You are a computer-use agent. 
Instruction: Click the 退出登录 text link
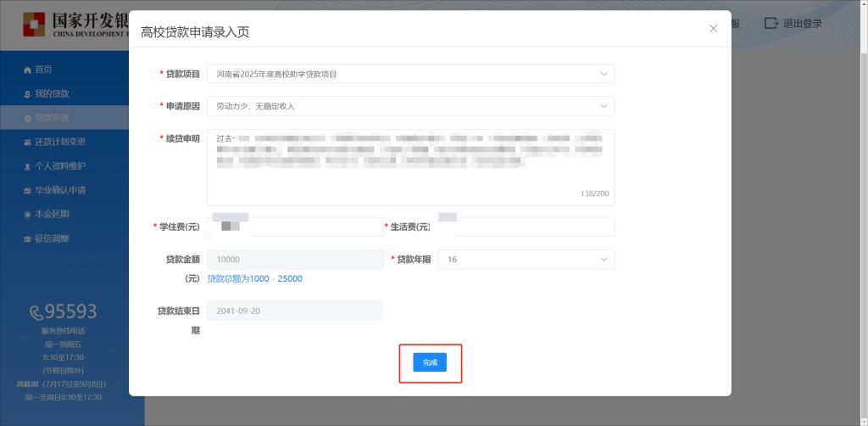point(802,24)
